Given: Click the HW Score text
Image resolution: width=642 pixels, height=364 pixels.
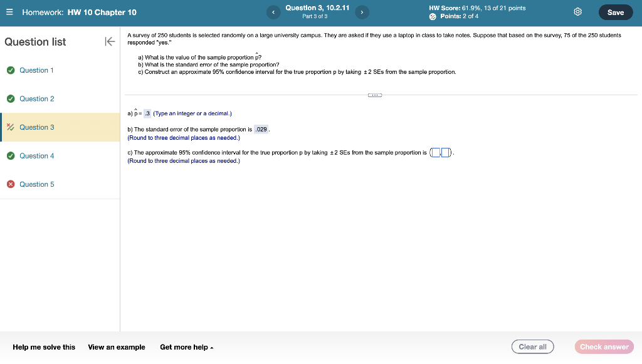Looking at the screenshot, I should (x=477, y=8).
